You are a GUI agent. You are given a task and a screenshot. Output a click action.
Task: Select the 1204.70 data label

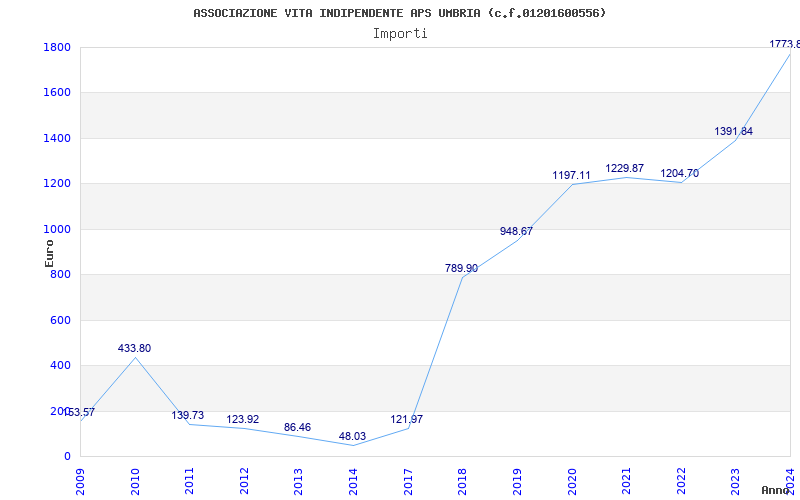[x=680, y=173]
